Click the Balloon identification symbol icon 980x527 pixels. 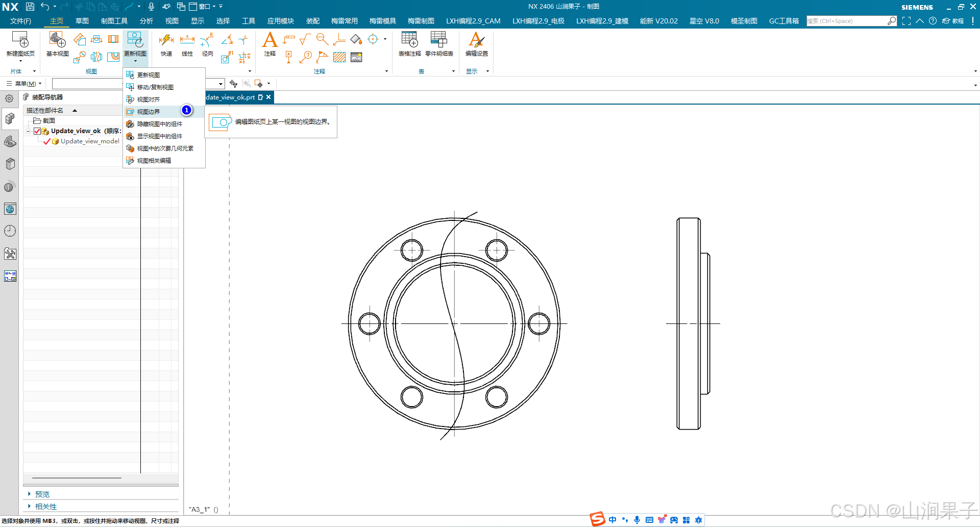[306, 57]
